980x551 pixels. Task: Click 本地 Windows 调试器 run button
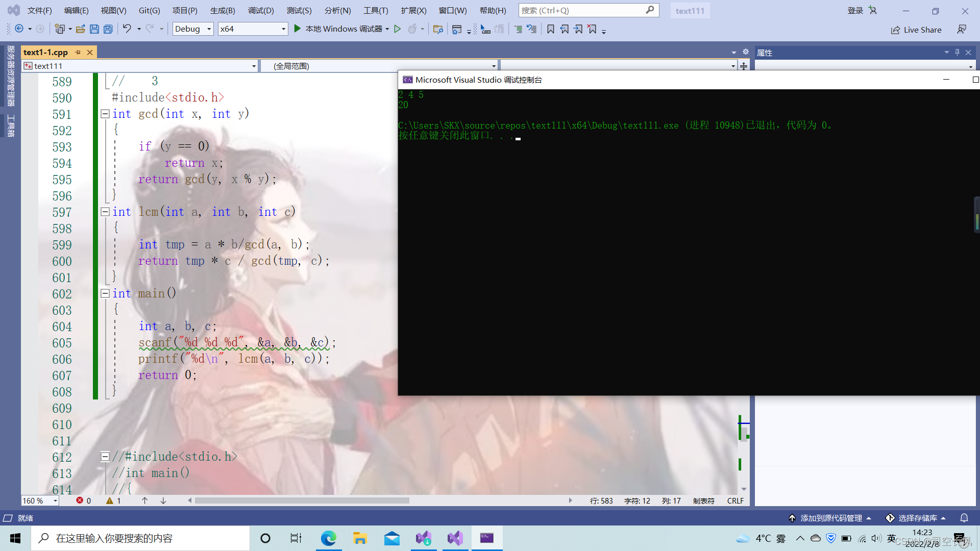coord(338,29)
